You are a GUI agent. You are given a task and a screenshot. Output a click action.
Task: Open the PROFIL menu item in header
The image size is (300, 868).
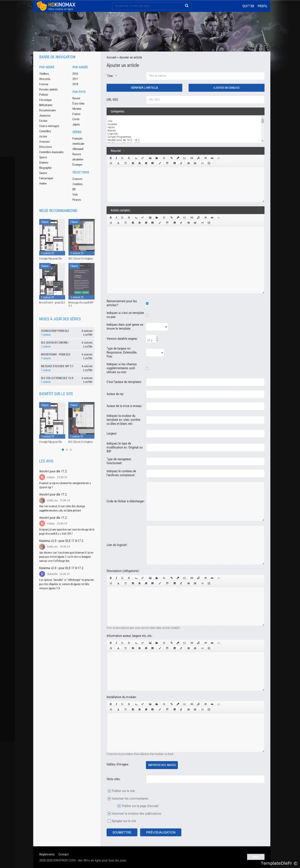tap(262, 6)
